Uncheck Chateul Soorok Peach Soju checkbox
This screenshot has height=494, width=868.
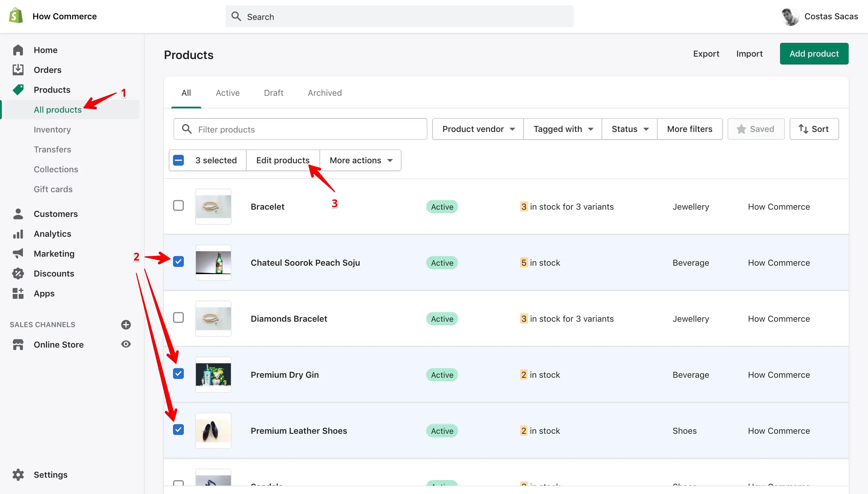click(178, 261)
